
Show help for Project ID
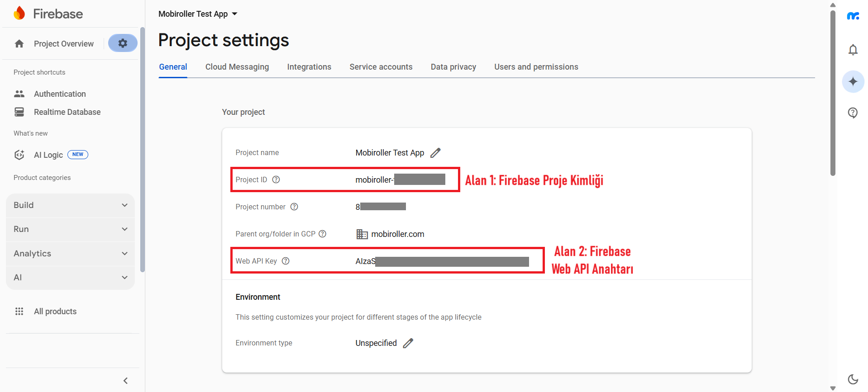point(276,179)
